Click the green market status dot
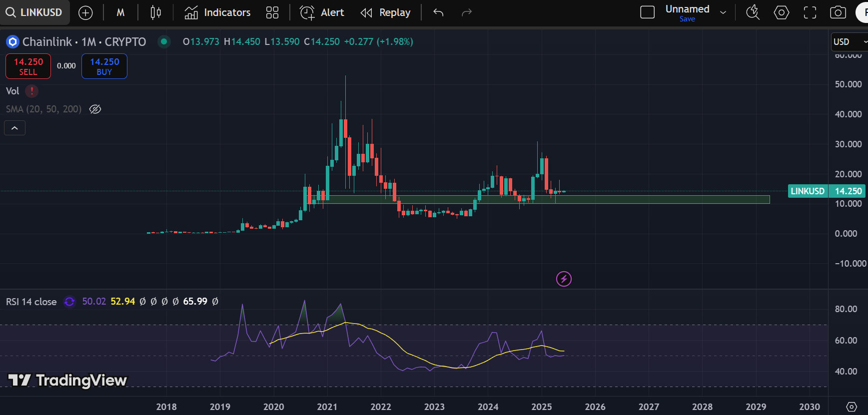 click(164, 41)
